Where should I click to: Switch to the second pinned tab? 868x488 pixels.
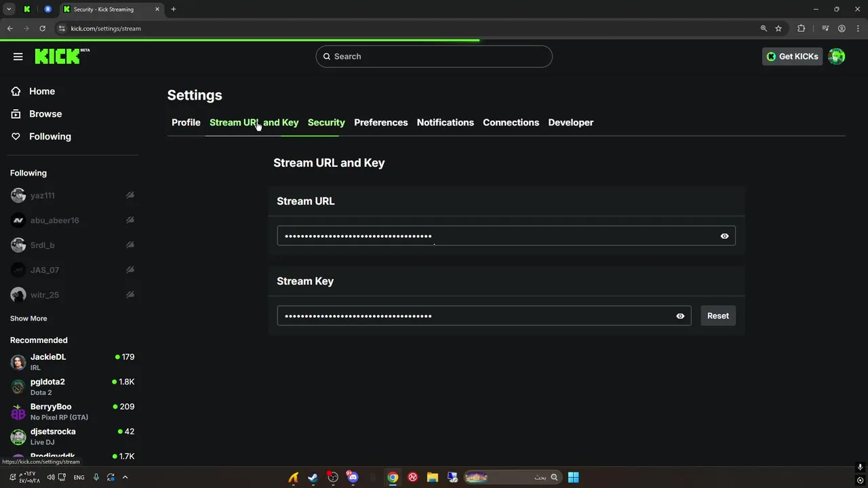[x=47, y=9]
